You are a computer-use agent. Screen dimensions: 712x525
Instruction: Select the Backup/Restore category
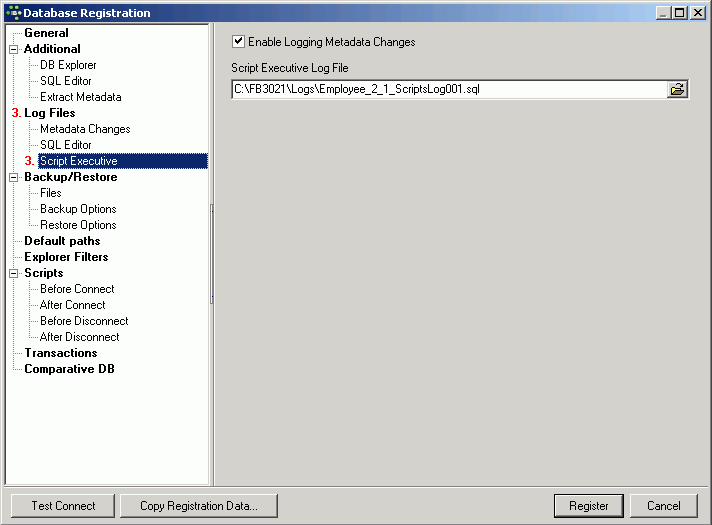click(71, 177)
